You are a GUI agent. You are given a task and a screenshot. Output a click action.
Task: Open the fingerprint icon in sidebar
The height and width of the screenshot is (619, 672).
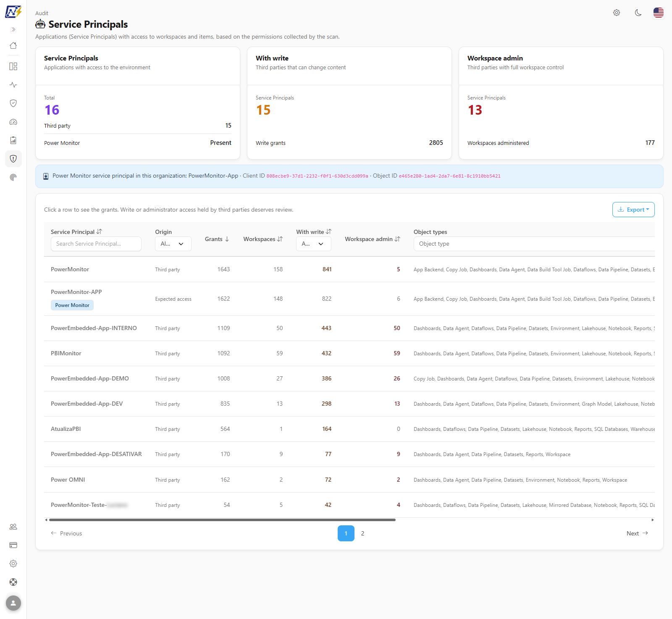(x=13, y=177)
